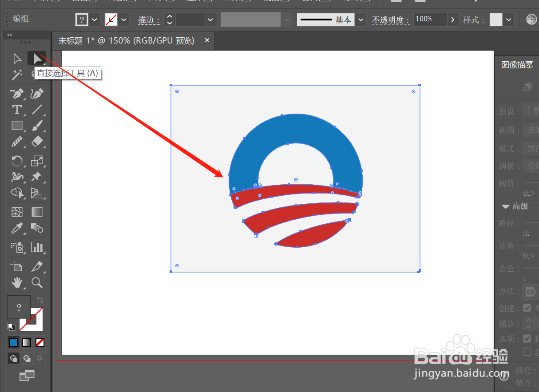Select the Slice tool
Image resolution: width=539 pixels, height=392 pixels.
click(37, 266)
